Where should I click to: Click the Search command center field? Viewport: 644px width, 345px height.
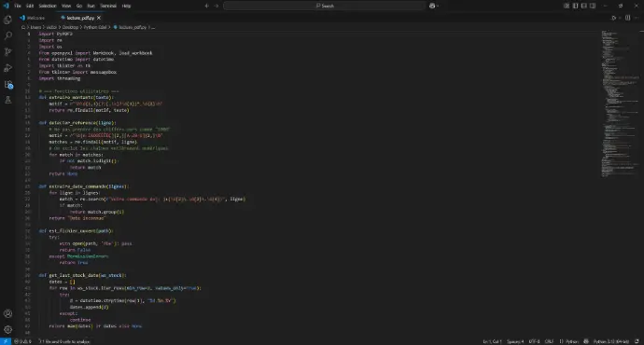click(x=325, y=6)
